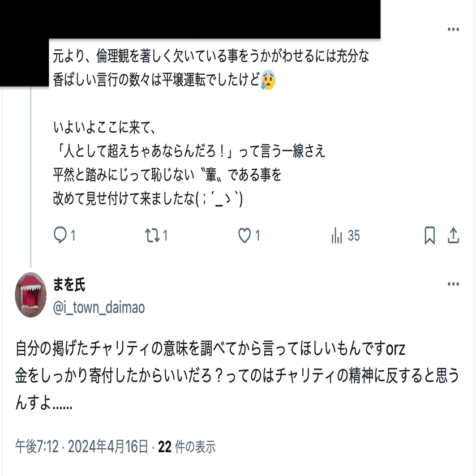
Task: Click the crying face emoji in the top tweet
Action: [268, 80]
